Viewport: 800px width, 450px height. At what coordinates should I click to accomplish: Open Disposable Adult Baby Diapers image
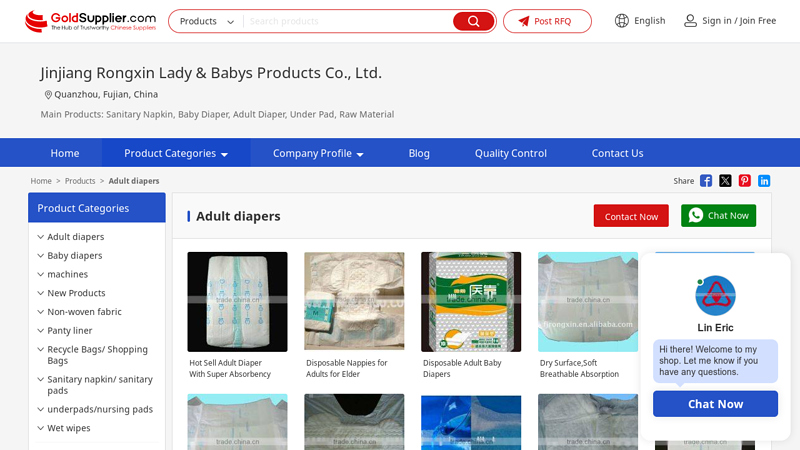coord(471,302)
